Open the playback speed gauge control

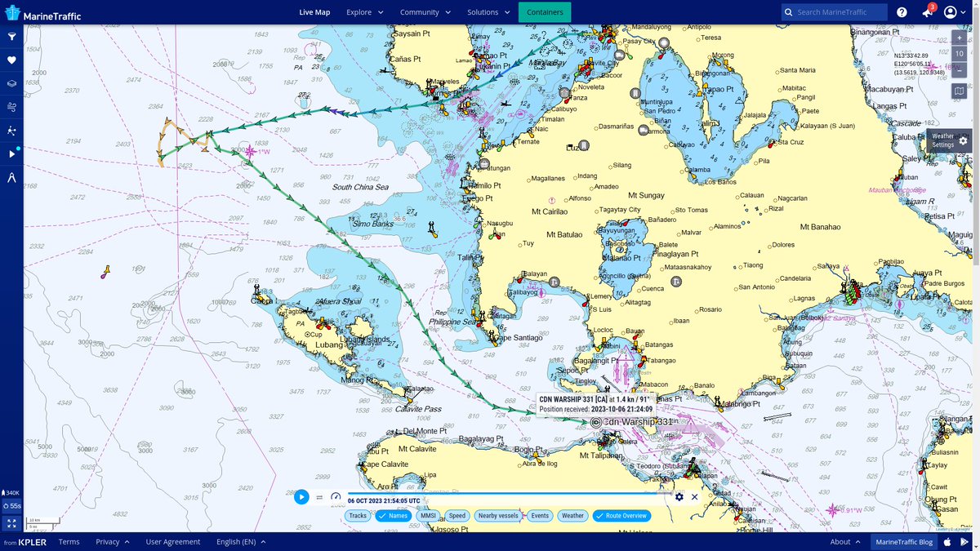pos(336,496)
